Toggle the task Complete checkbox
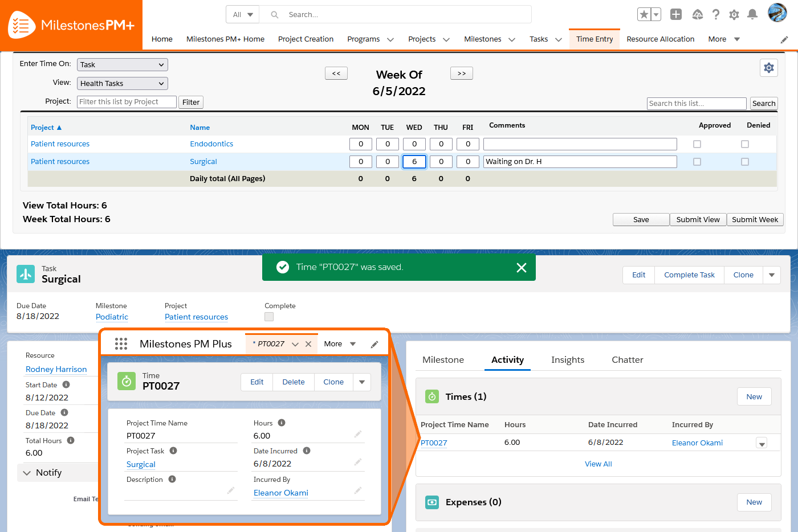Screen dimensions: 798x532 (269, 317)
